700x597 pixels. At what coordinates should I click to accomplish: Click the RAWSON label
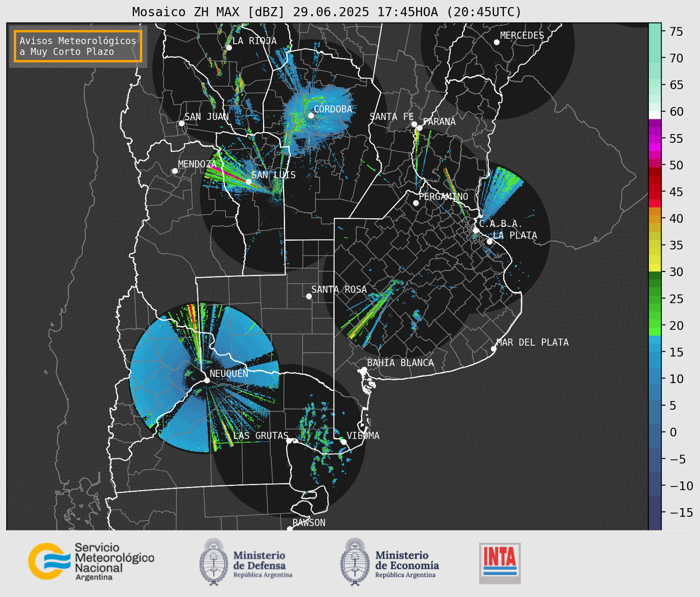(x=309, y=523)
